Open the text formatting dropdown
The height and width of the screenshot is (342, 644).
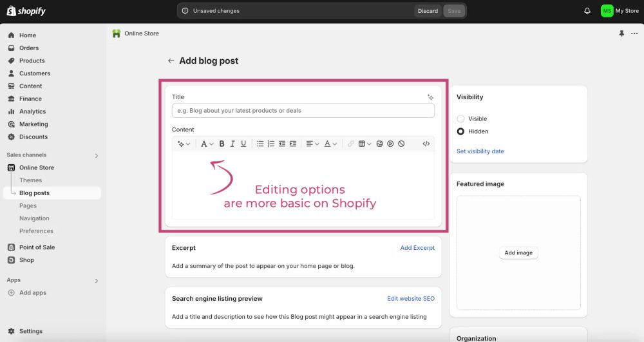coord(207,144)
